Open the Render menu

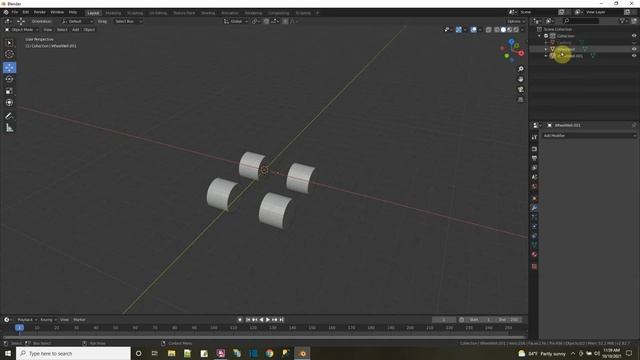[40, 12]
